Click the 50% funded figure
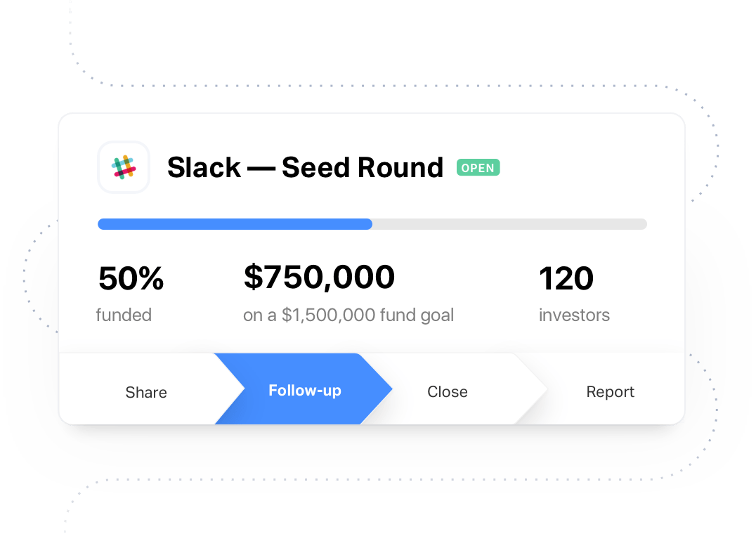 131,278
